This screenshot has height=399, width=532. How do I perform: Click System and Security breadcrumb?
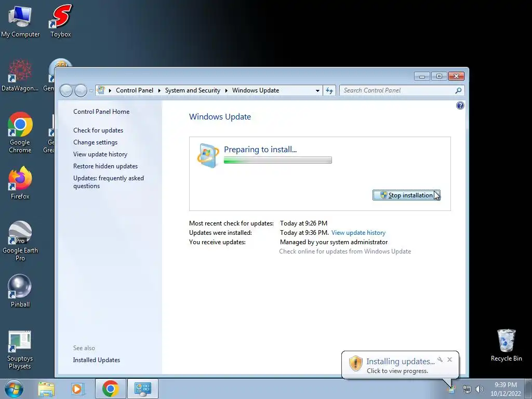coord(192,90)
